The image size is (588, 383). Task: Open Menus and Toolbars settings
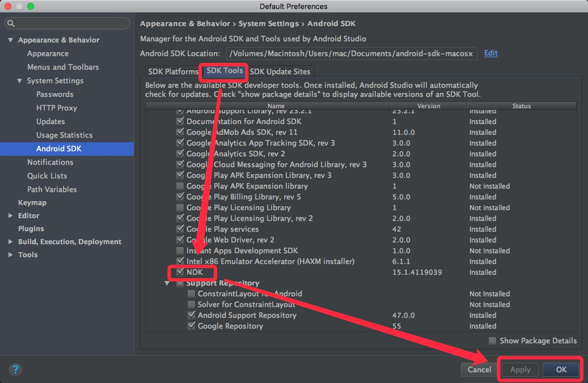(x=63, y=67)
